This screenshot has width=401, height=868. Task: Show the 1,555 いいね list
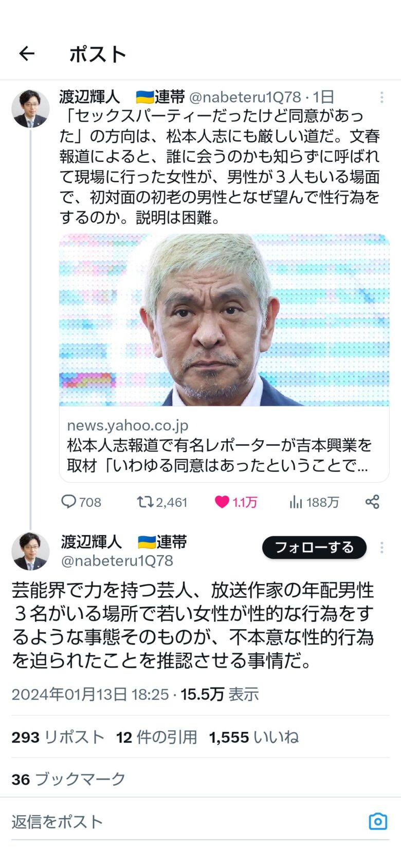(254, 737)
